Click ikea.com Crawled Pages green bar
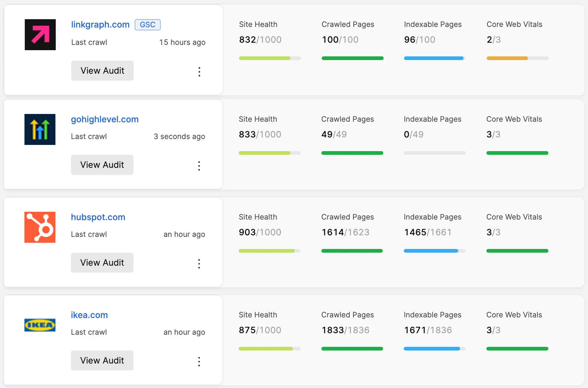Image resolution: width=588 pixels, height=388 pixels. pos(352,349)
